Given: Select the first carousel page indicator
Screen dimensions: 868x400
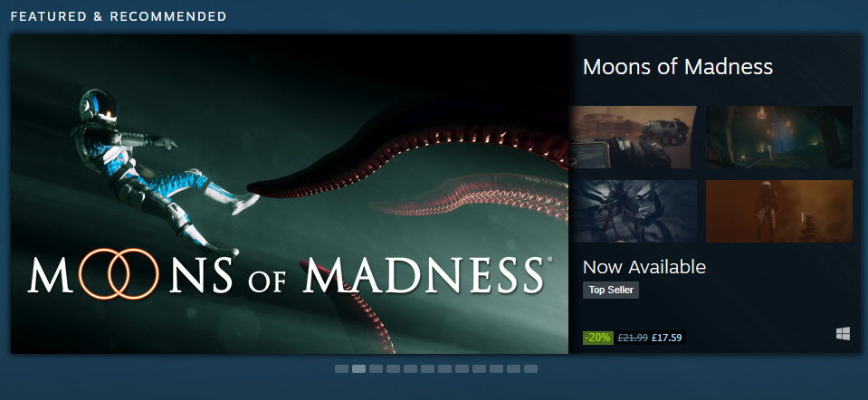Looking at the screenshot, I should click(341, 368).
